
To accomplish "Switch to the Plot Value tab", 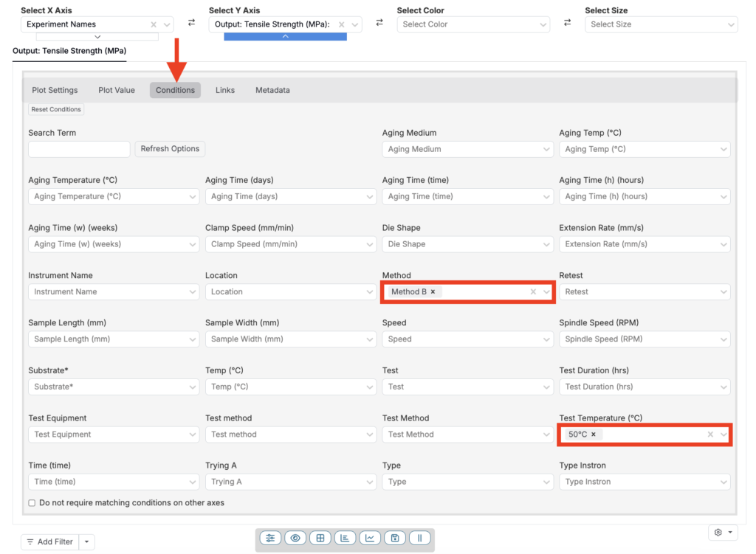I will tap(117, 90).
